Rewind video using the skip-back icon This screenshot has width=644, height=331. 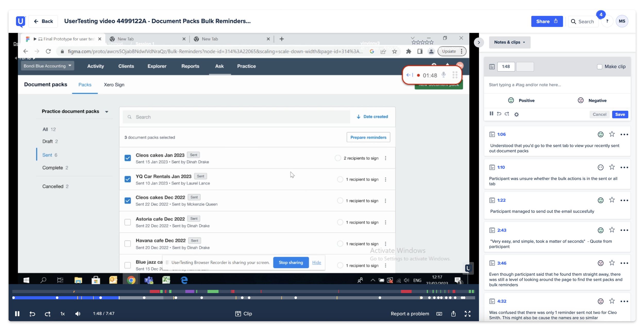(x=32, y=314)
